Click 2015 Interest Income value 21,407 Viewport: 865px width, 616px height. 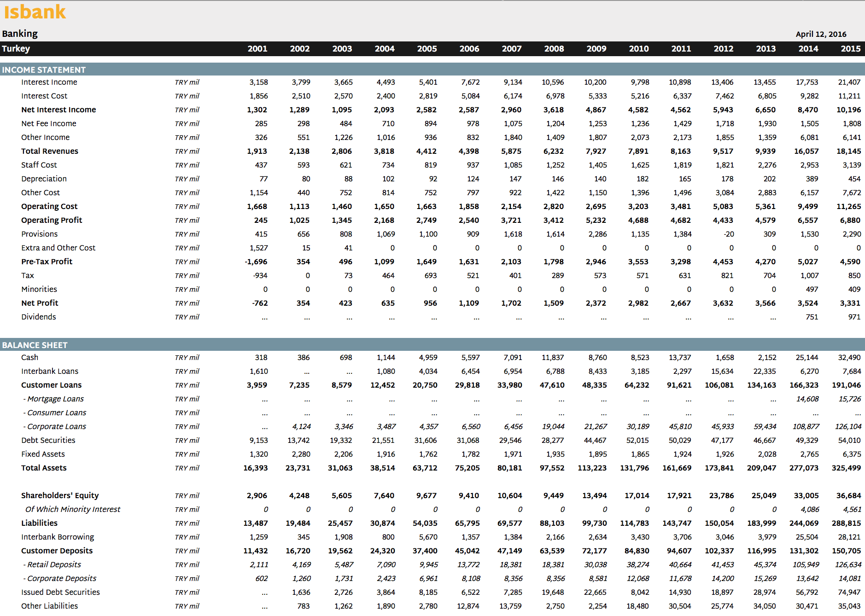(x=849, y=82)
